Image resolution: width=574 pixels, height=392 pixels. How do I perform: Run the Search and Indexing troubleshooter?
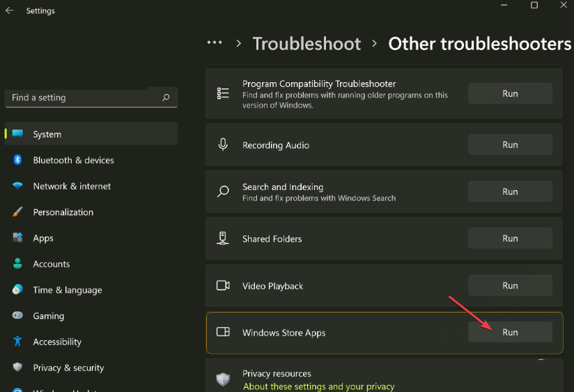click(x=510, y=191)
